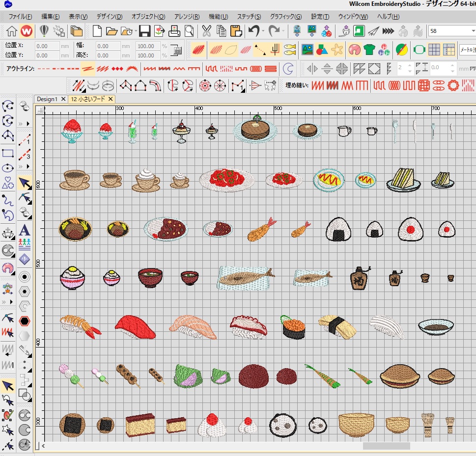Click the paper airplane icon
This screenshot has width=476, height=456.
(373, 31)
